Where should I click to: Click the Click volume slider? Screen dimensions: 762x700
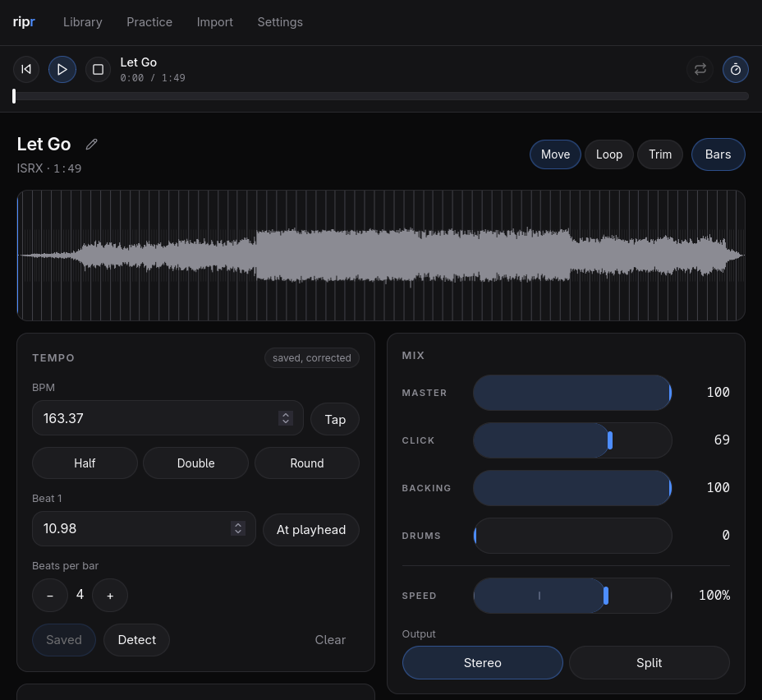[572, 440]
